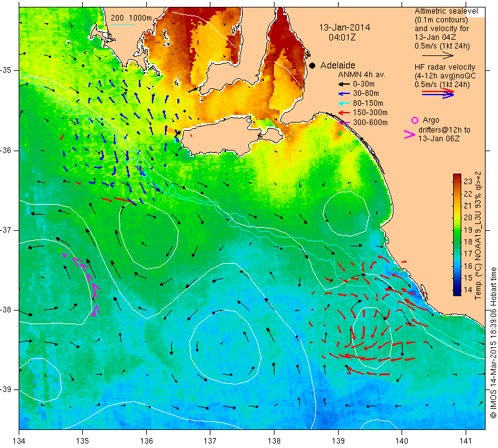The image size is (498, 448).
Task: Click the drifters@12h to legend text
Action: pos(444,130)
